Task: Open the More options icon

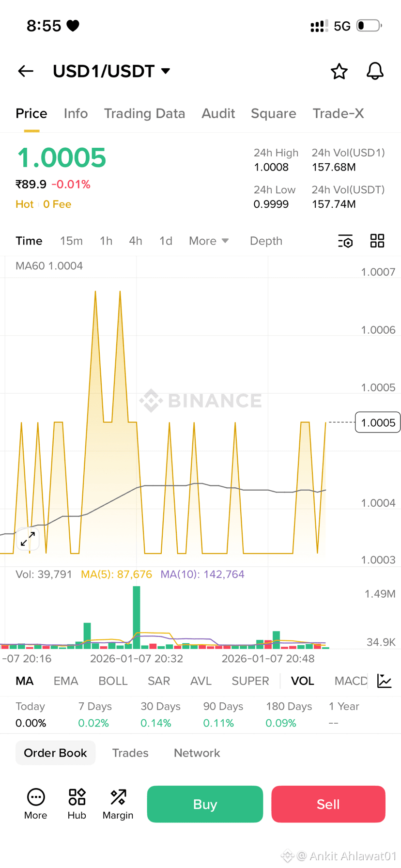Action: click(x=35, y=804)
